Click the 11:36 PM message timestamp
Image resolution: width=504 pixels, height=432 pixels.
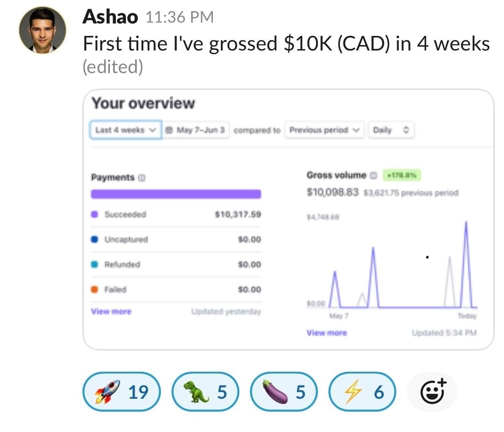[179, 18]
